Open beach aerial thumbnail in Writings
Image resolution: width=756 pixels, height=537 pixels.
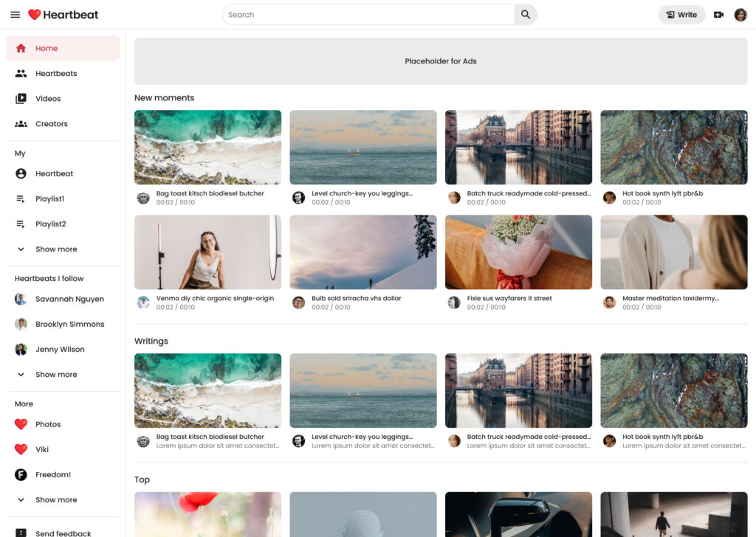click(207, 391)
